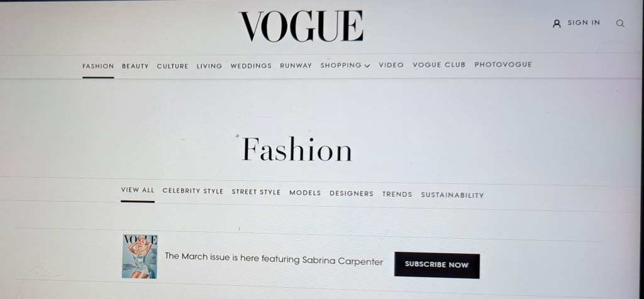Click the search magnifier icon

pos(620,23)
